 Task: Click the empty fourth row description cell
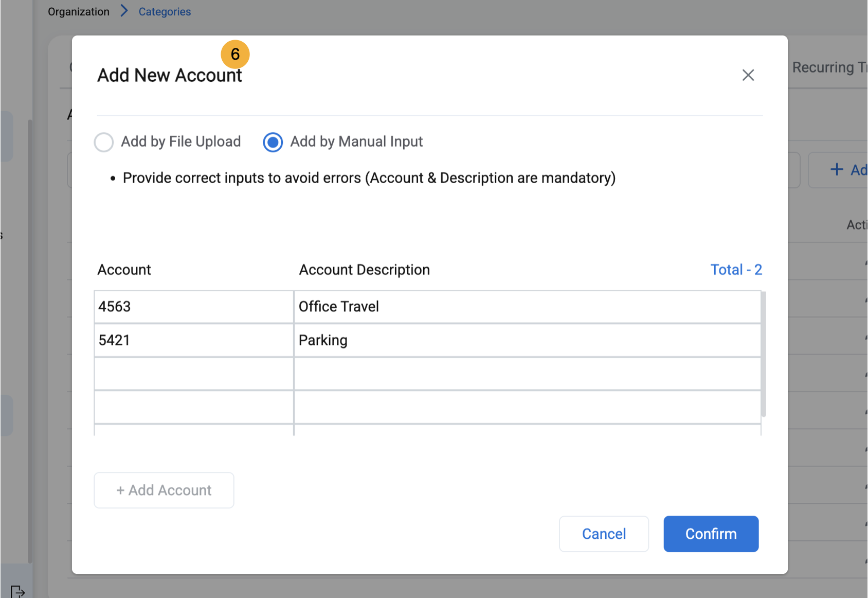pyautogui.click(x=527, y=407)
